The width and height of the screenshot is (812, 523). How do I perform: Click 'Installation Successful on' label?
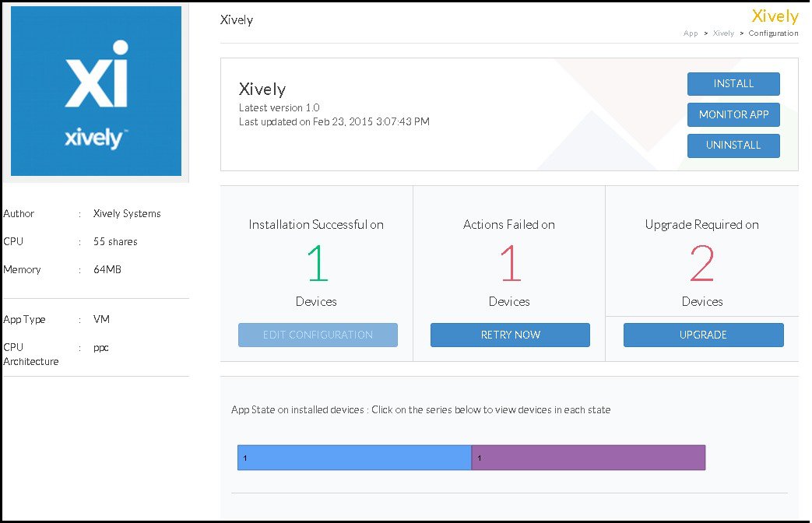(316, 225)
